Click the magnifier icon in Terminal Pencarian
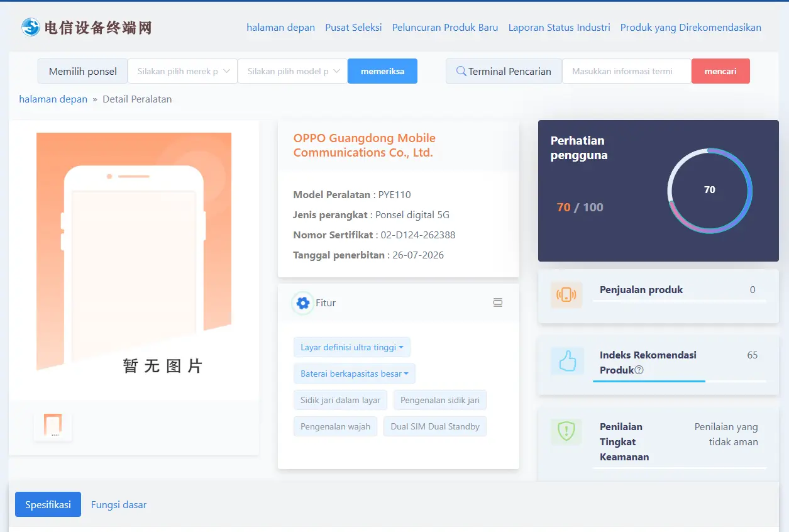This screenshot has width=789, height=532. (461, 71)
